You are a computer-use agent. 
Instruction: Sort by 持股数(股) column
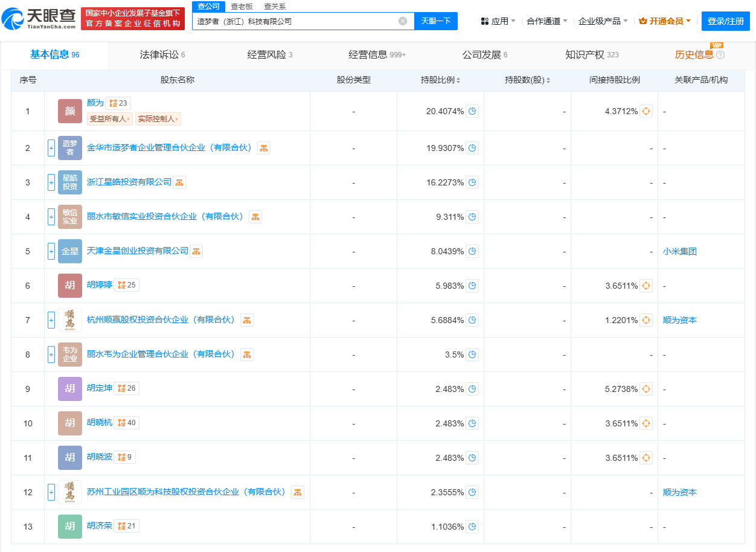528,80
